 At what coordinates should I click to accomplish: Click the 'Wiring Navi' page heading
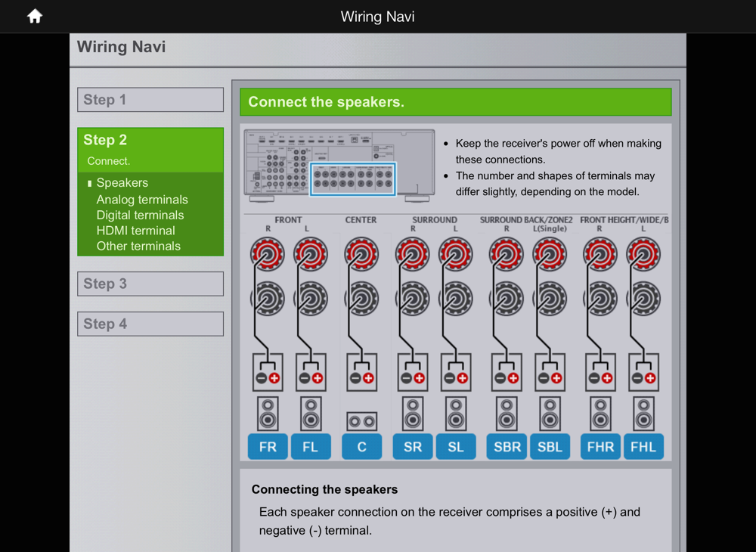(x=122, y=47)
